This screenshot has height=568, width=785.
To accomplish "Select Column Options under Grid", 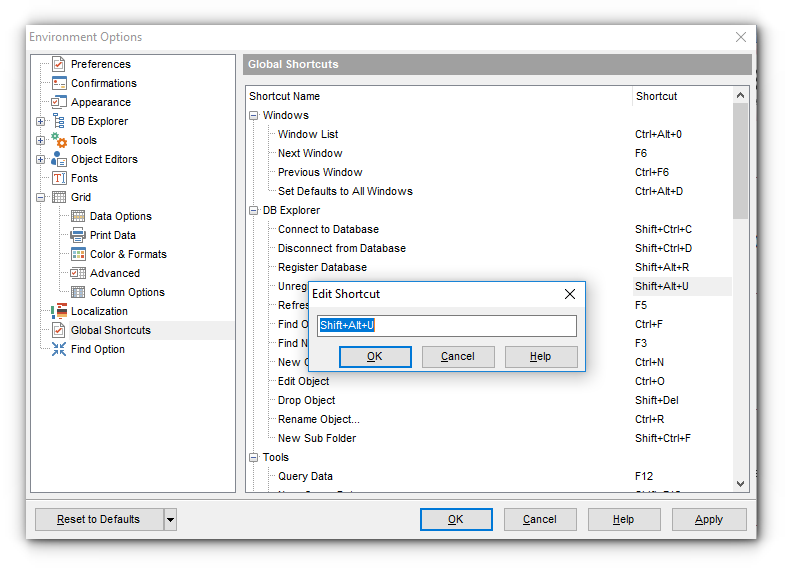I will [x=127, y=292].
